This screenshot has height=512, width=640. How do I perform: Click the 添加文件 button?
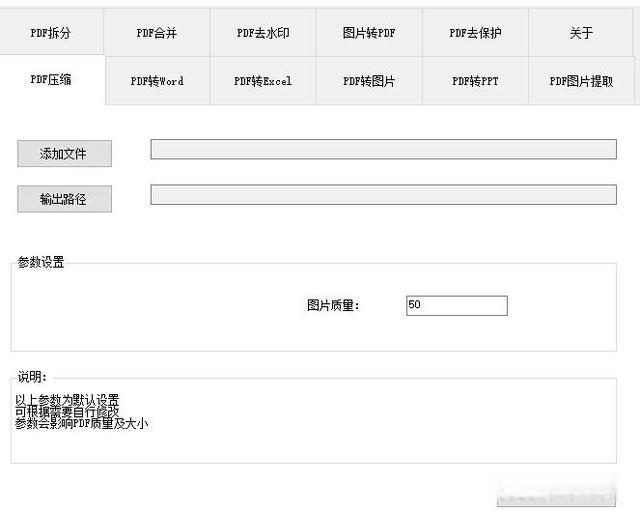pyautogui.click(x=64, y=154)
